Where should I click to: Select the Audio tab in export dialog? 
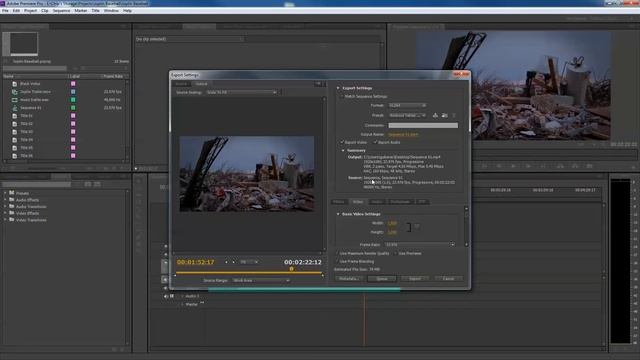(377, 202)
